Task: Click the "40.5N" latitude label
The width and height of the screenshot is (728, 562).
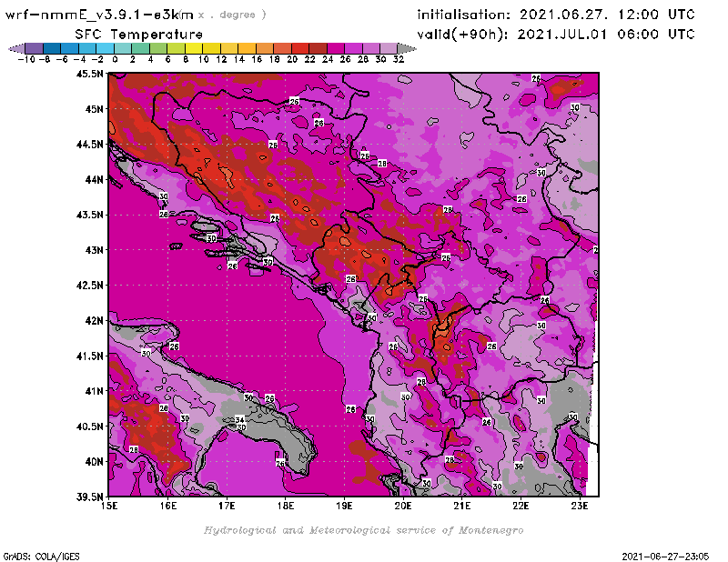Action: [x=89, y=427]
